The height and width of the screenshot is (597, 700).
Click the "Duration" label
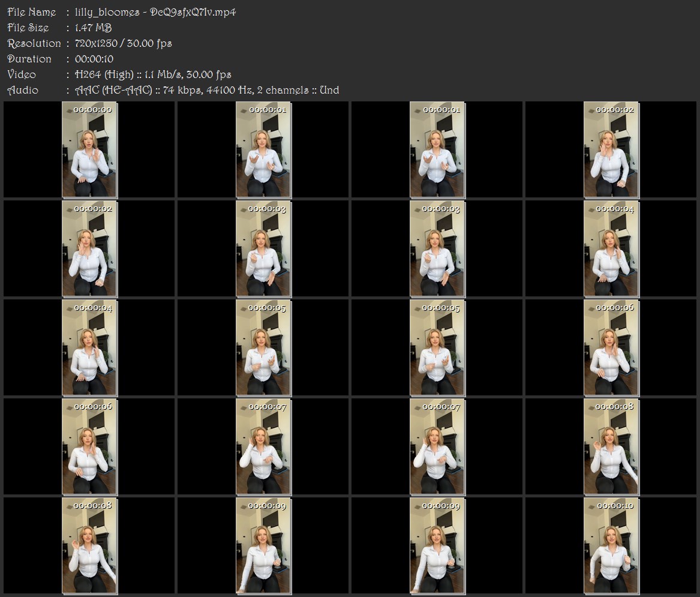(x=29, y=59)
